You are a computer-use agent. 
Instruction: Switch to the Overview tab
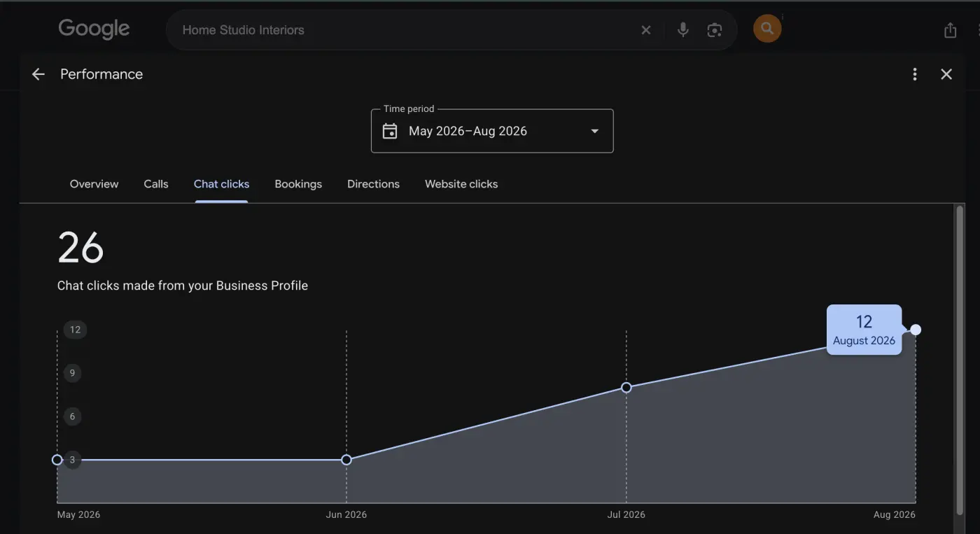[x=94, y=184]
